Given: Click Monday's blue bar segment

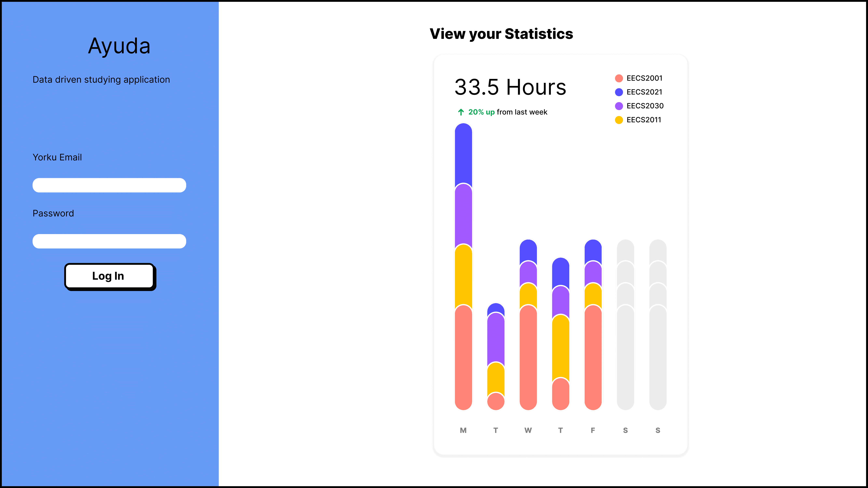Looking at the screenshot, I should pos(463,153).
